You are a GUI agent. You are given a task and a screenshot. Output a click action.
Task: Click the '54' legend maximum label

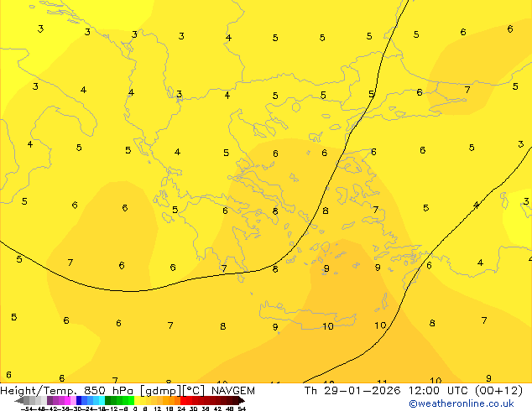242,408
